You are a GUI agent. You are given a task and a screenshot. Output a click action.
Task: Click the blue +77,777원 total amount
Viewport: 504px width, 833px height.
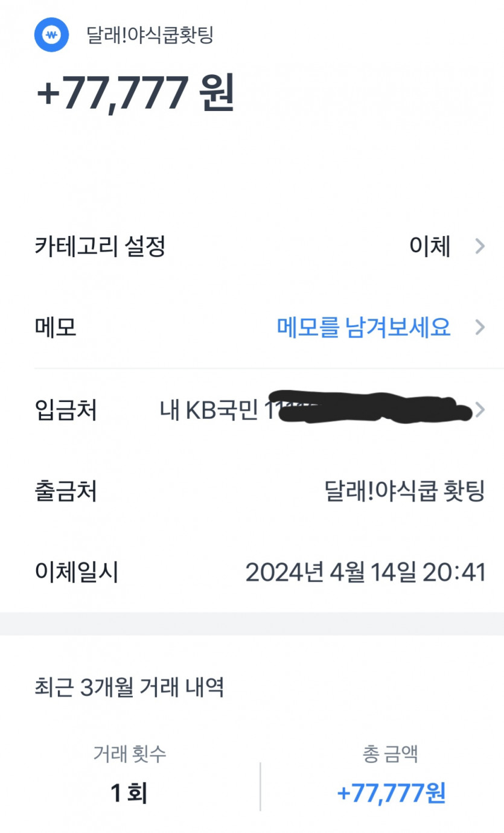point(391,793)
